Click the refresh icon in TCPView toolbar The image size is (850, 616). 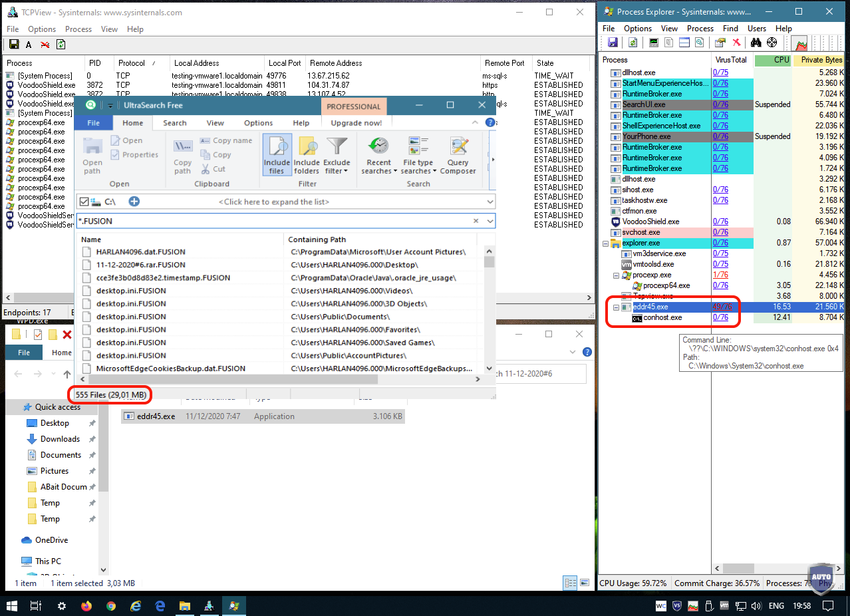click(x=61, y=45)
